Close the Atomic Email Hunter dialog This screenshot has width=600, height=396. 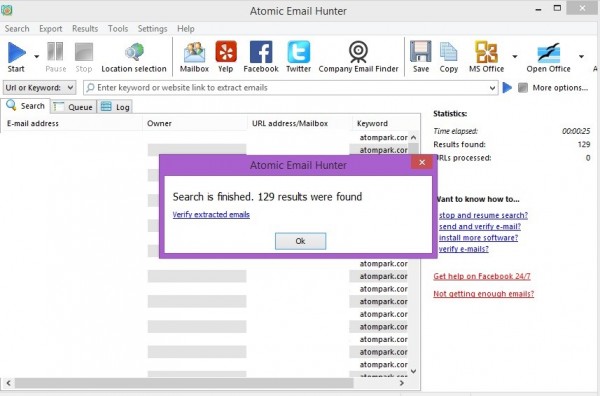click(422, 162)
